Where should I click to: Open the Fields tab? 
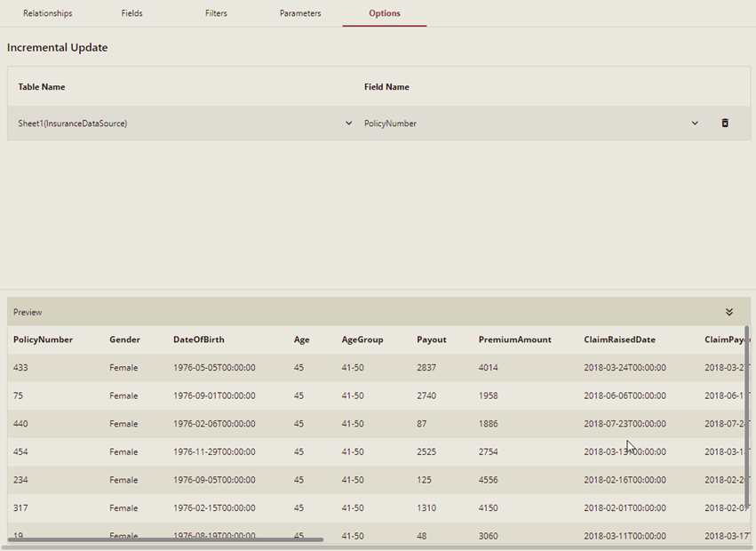click(131, 13)
